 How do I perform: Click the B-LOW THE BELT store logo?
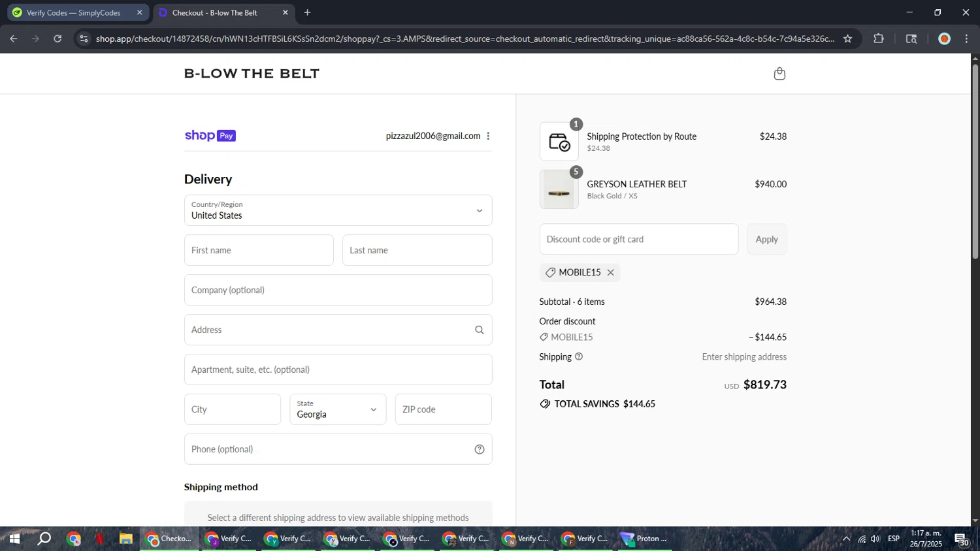(x=252, y=74)
